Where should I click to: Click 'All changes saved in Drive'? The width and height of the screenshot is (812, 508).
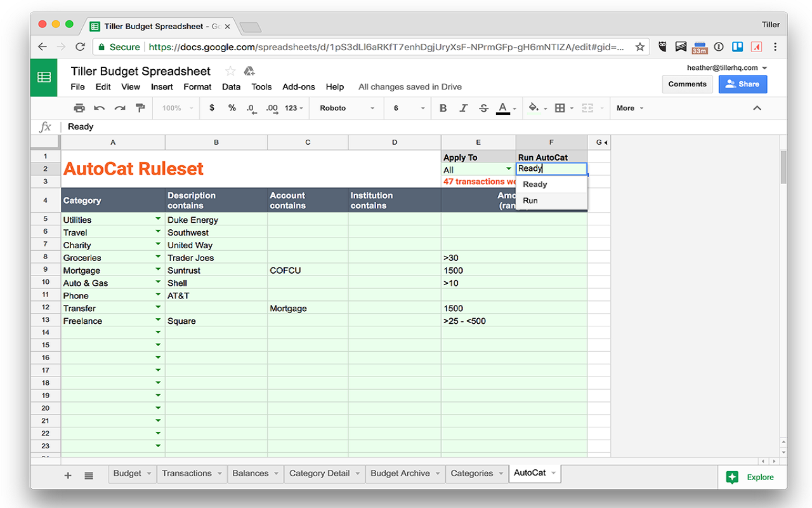point(410,87)
